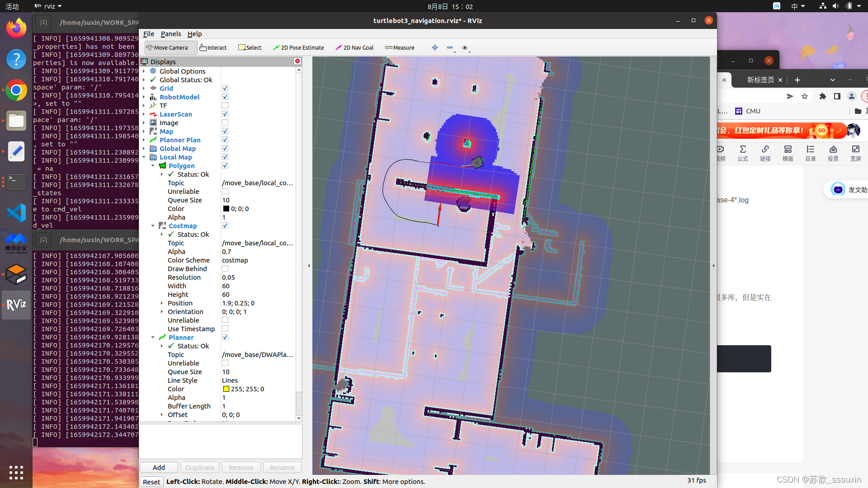Click the minus remove-tool icon
Viewport: 868px width, 488px height.
click(450, 47)
